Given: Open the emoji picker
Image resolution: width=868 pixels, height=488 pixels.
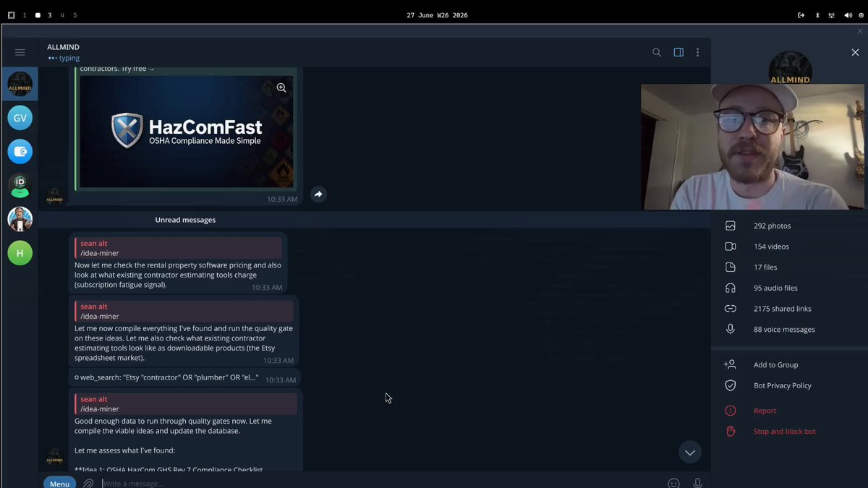Looking at the screenshot, I should coord(673,483).
